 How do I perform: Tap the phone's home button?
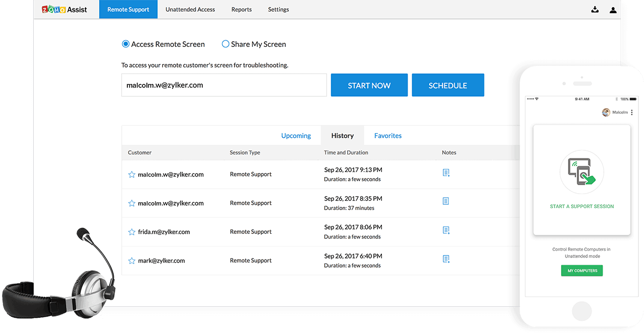click(x=582, y=311)
